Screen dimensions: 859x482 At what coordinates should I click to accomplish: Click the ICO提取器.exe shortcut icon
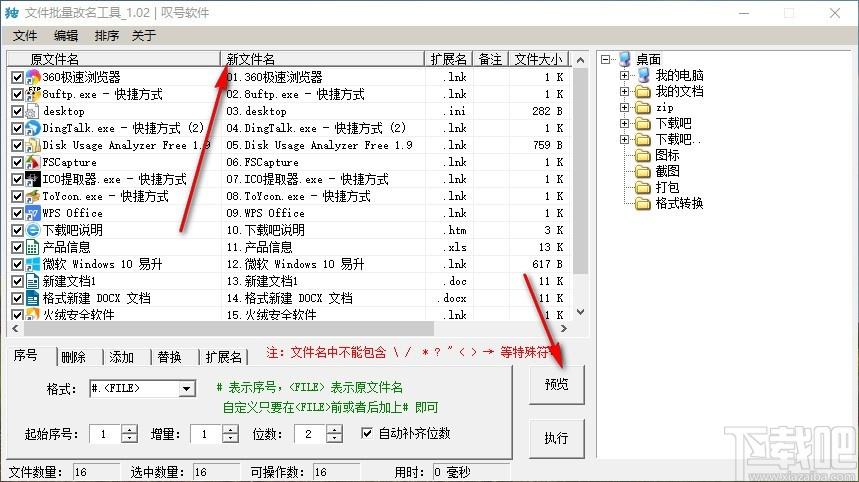tap(33, 179)
